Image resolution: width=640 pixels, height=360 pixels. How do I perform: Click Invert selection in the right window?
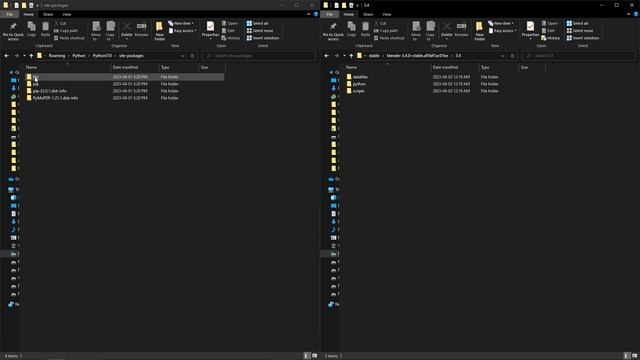point(583,38)
